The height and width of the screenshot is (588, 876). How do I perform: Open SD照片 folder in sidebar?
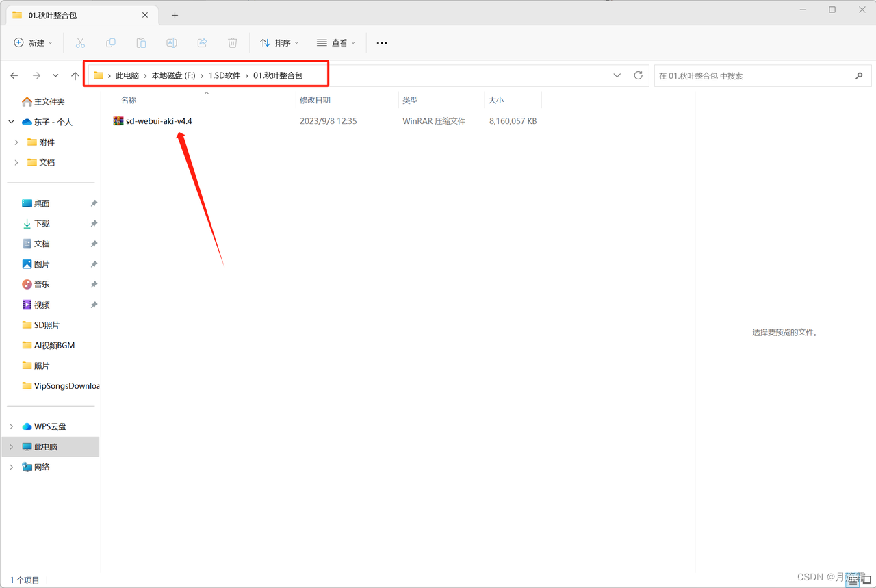tap(41, 325)
